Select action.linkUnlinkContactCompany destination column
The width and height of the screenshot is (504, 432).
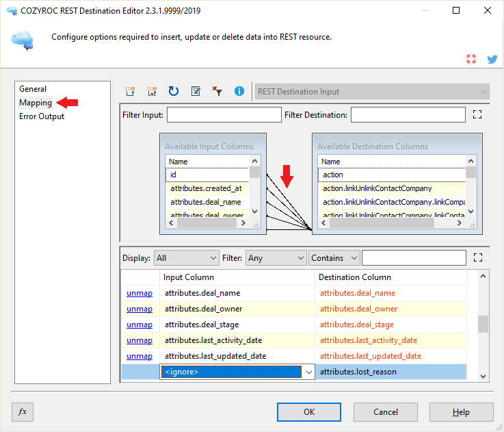(391, 189)
